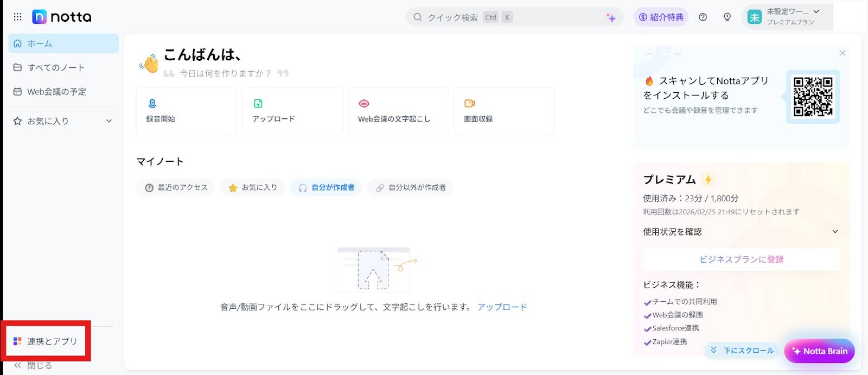
Task: Click チームでの共同利用 feature text
Action: tap(685, 302)
